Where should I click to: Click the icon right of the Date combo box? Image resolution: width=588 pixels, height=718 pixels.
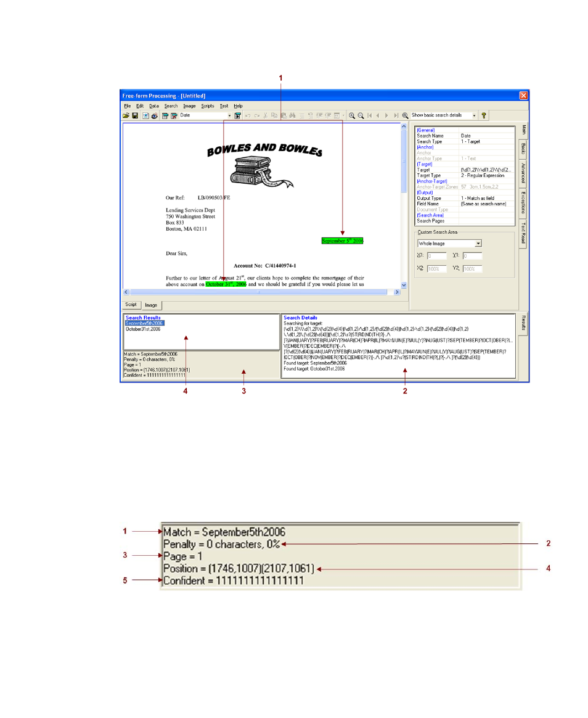[x=237, y=116]
